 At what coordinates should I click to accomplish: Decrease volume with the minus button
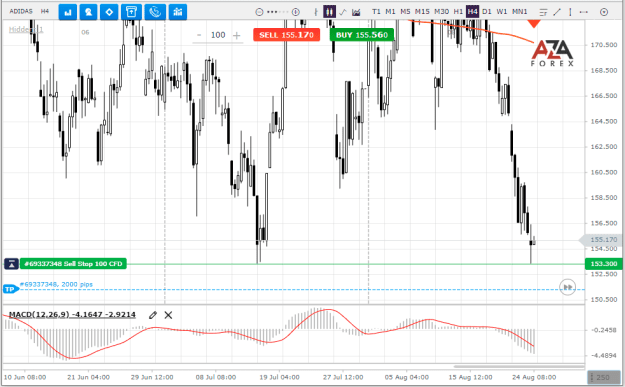pos(199,35)
